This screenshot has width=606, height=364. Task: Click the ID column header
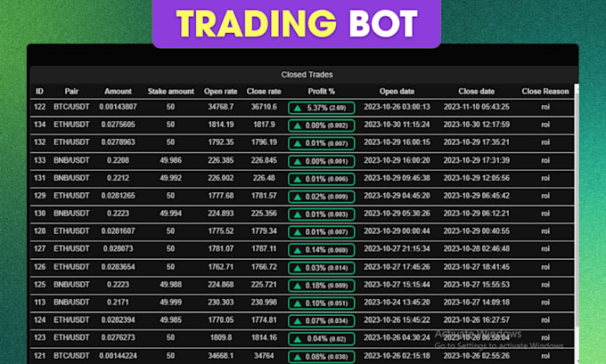(39, 92)
